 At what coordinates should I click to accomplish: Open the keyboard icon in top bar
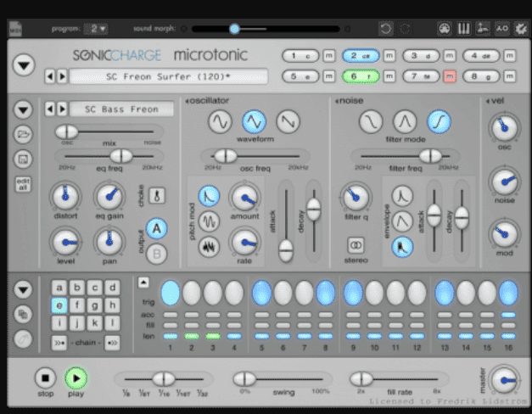click(x=463, y=29)
